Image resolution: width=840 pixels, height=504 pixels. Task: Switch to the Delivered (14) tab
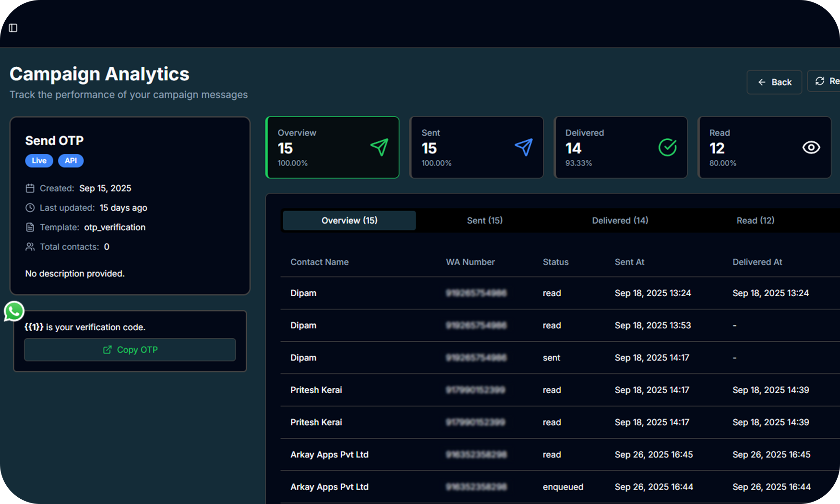pos(620,220)
